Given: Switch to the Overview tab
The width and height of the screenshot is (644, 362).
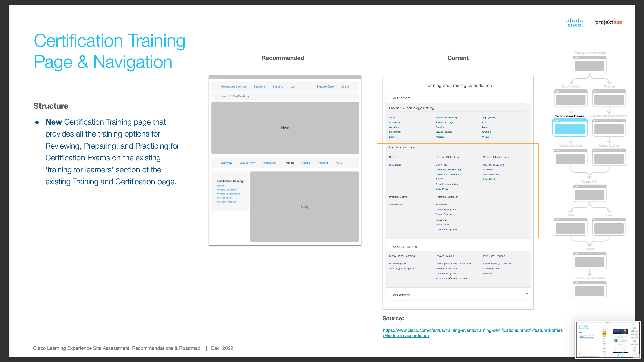Looking at the screenshot, I should coord(226,163).
